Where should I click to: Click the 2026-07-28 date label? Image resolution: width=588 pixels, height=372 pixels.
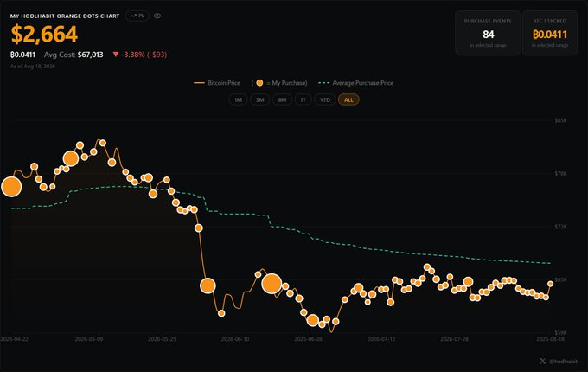pos(455,339)
